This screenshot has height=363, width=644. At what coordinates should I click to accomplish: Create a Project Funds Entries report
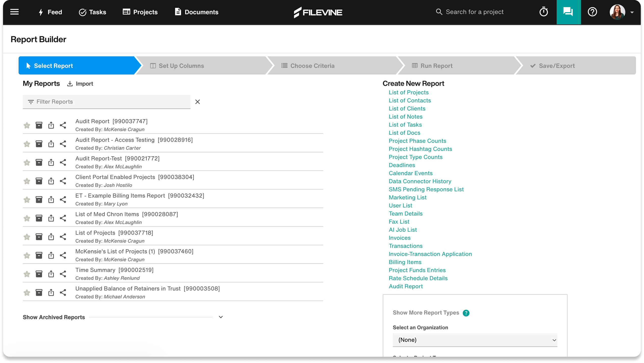tap(417, 270)
